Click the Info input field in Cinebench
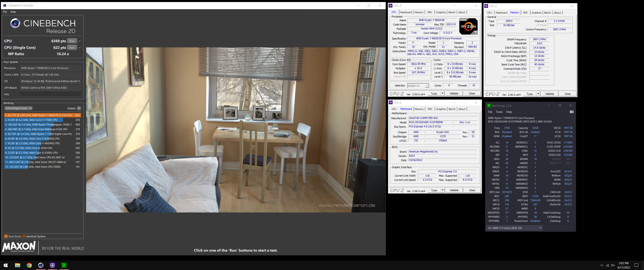The width and height of the screenshot is (644, 270). click(x=50, y=94)
